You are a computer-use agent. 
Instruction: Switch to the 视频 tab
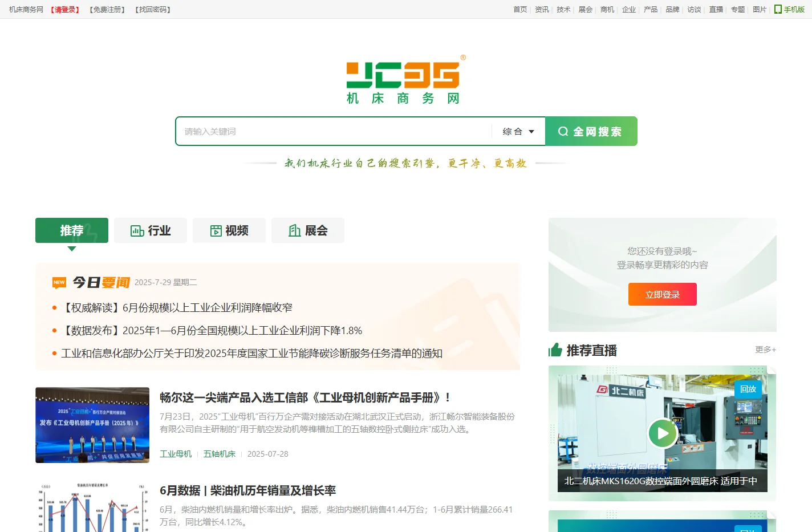pyautogui.click(x=229, y=230)
